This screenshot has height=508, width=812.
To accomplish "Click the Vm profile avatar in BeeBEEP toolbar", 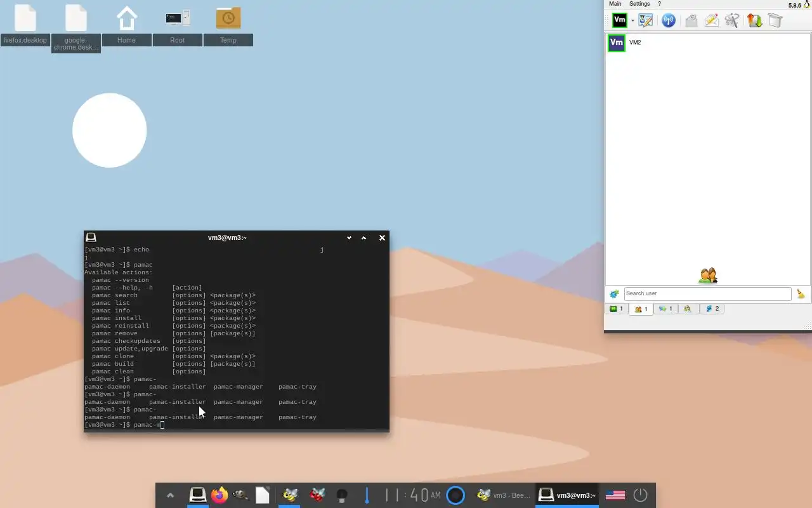I will tap(619, 20).
